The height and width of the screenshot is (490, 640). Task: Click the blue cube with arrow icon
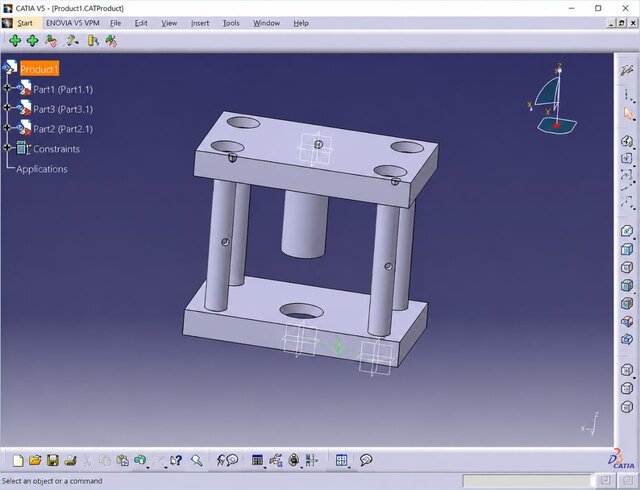coord(627,339)
